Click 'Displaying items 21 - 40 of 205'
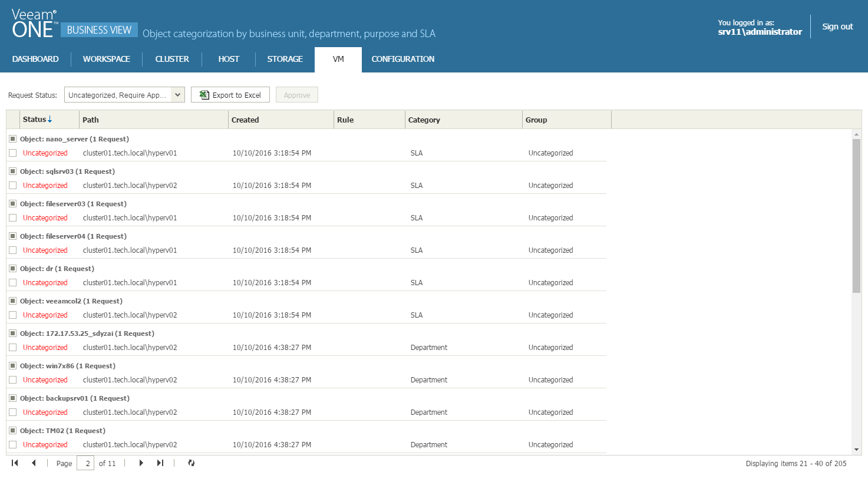Viewport: 868px width, 482px height. [x=796, y=464]
